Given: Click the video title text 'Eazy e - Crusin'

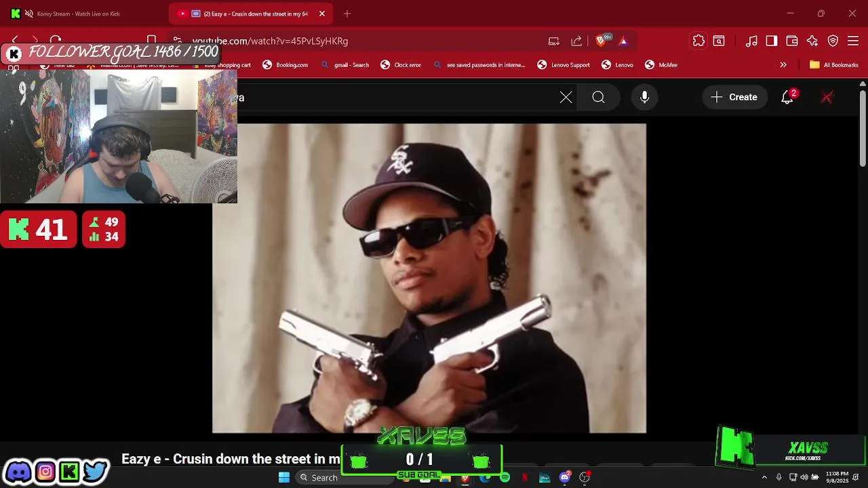Looking at the screenshot, I should pos(231,459).
